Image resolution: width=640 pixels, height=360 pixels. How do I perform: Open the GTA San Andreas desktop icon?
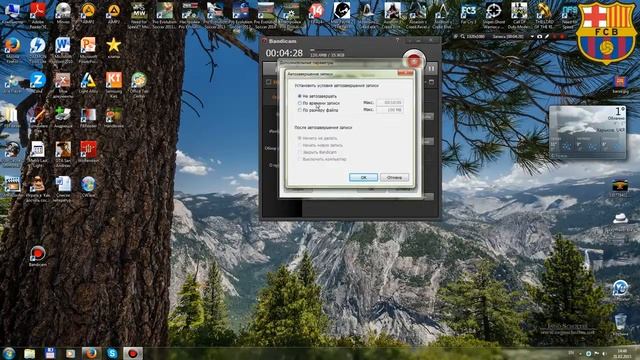[63, 154]
